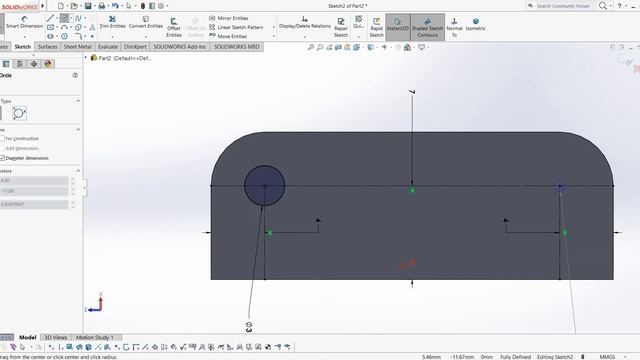Select the Arc sketch tool
This screenshot has width=640, height=360.
click(64, 27)
